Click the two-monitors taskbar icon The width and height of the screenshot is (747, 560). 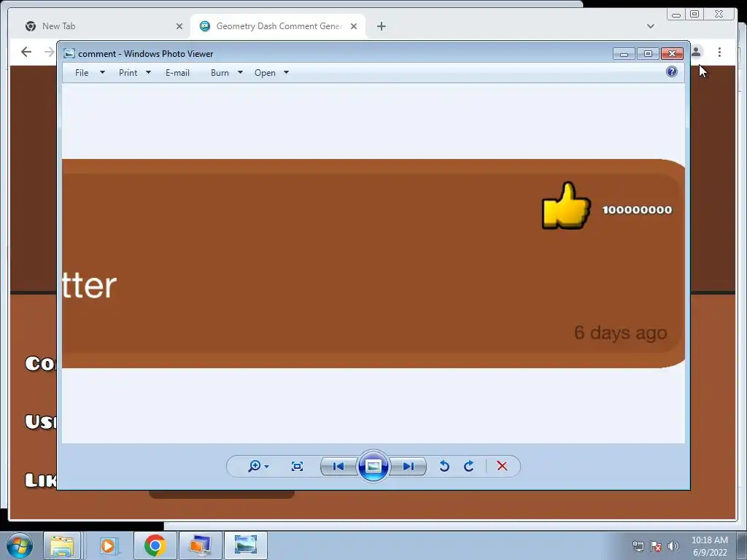[200, 545]
